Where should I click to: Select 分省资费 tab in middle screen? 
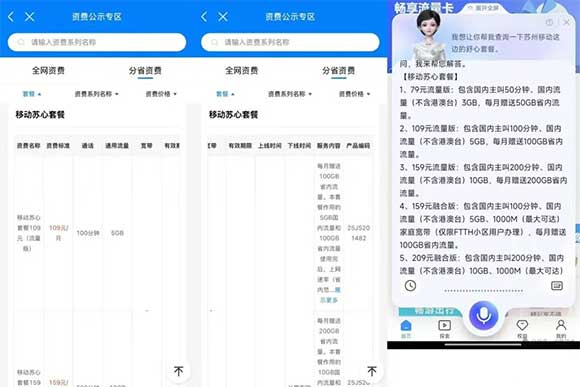[338, 70]
